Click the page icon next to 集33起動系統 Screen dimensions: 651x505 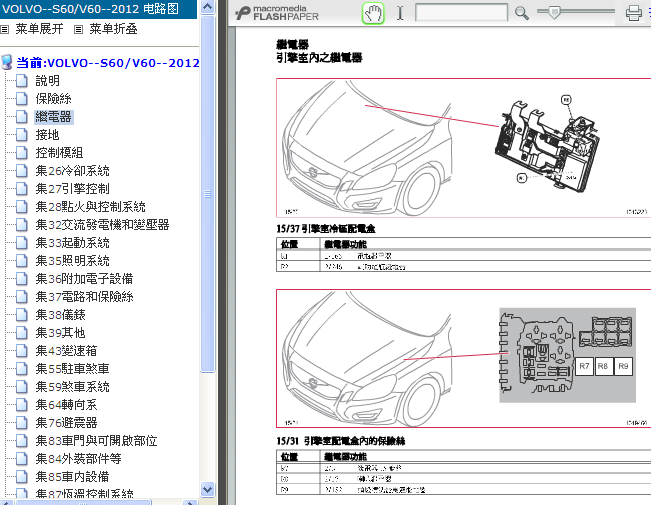[22, 243]
